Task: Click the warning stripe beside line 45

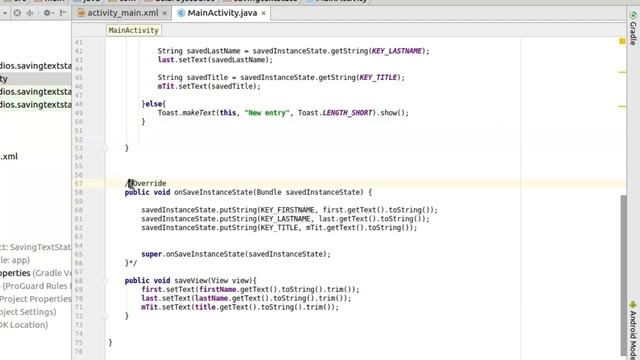Action: [622, 72]
